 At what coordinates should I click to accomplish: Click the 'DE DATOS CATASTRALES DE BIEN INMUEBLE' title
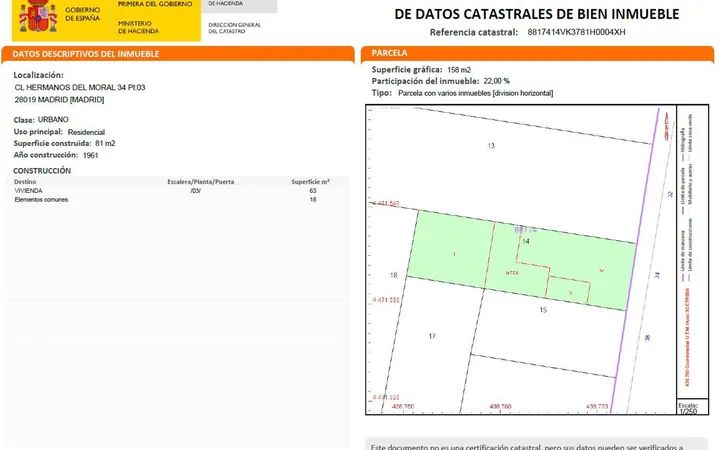[537, 14]
